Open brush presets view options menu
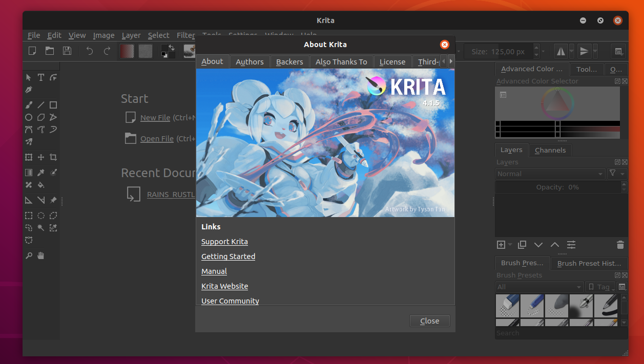The width and height of the screenshot is (644, 364). 622,287
